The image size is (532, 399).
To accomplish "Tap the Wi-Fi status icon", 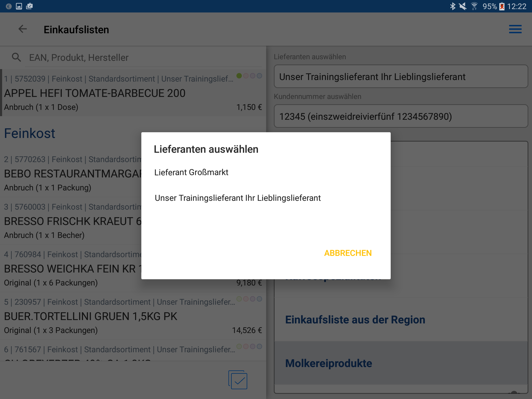I will coord(474,6).
